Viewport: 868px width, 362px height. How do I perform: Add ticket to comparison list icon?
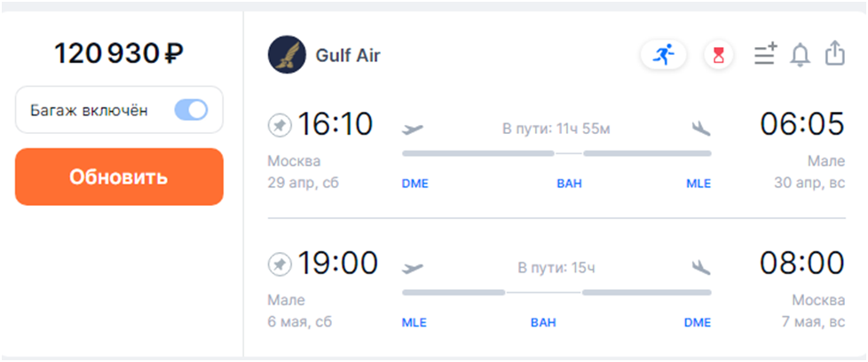764,55
